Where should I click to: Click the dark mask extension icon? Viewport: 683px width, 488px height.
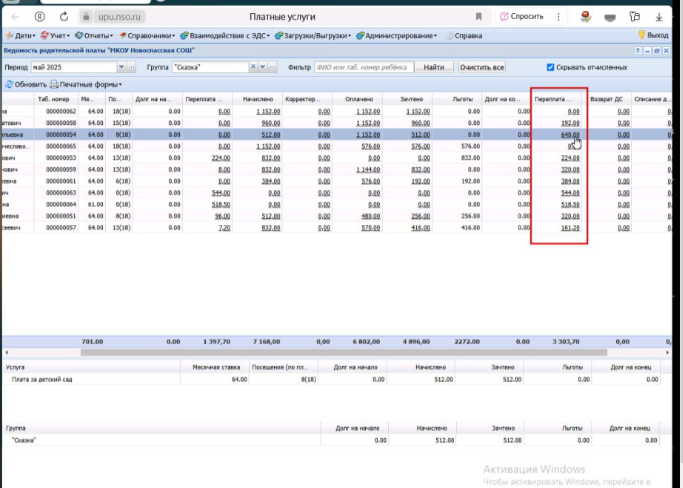coord(610,17)
